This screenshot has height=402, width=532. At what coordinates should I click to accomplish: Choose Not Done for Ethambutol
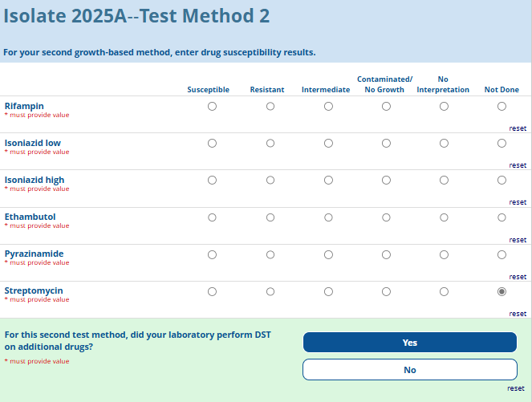[502, 217]
